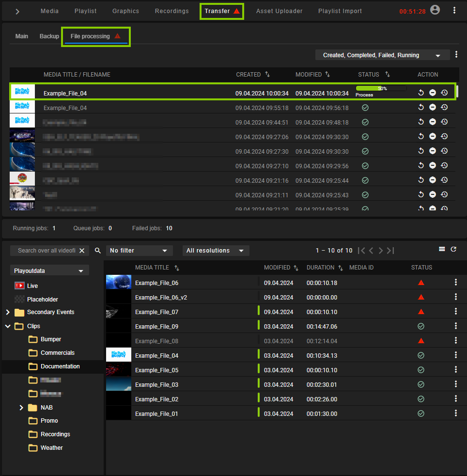467x476 pixels.
Task: Open the Recordings menu item
Action: 171,11
